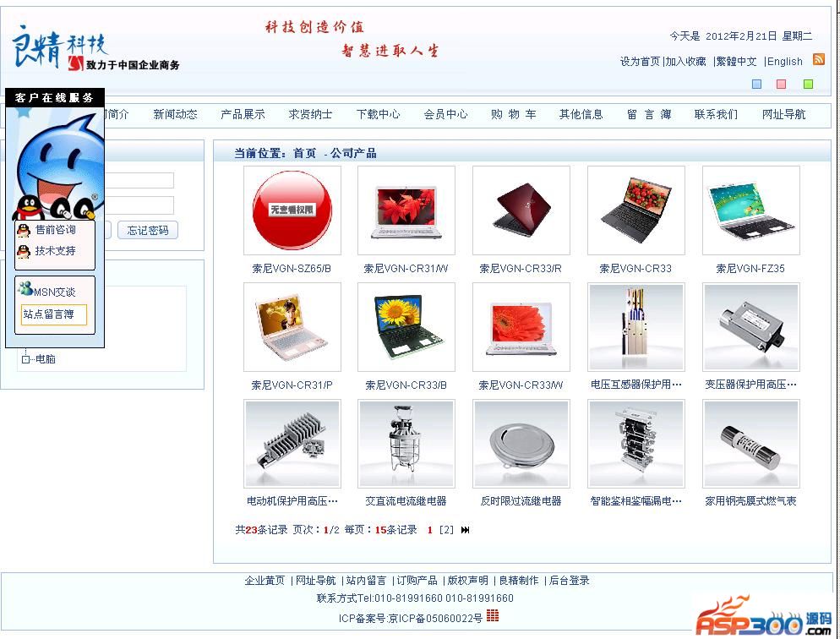The height and width of the screenshot is (639, 840).
Task: Click the red ICP record icon
Action: pyautogui.click(x=493, y=615)
